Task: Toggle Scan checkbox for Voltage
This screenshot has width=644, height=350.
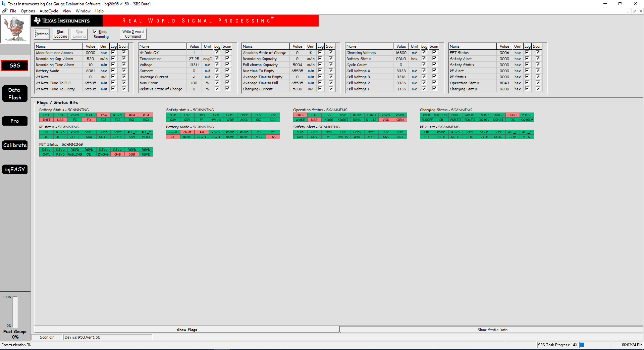Action: (227, 64)
